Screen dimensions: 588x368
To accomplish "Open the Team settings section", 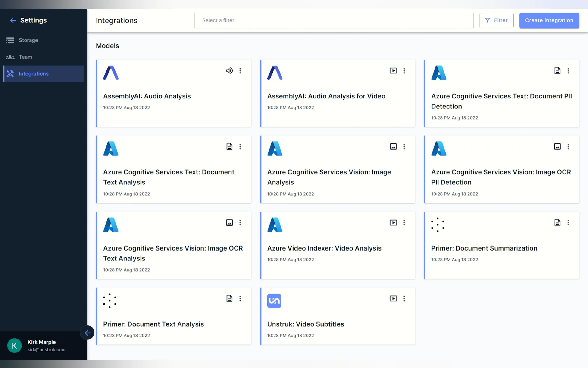I will [25, 57].
